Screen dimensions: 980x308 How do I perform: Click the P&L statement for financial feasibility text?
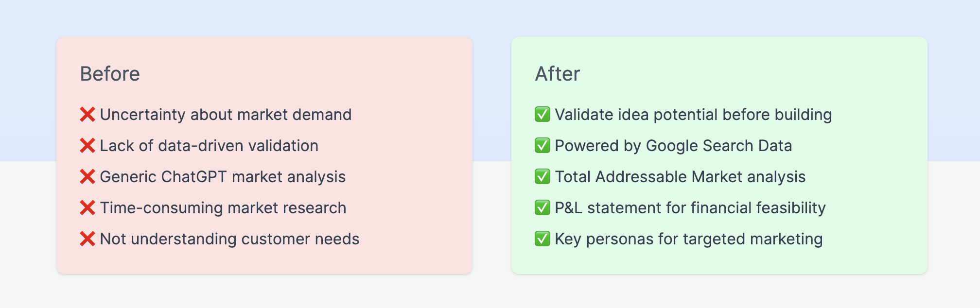[690, 208]
